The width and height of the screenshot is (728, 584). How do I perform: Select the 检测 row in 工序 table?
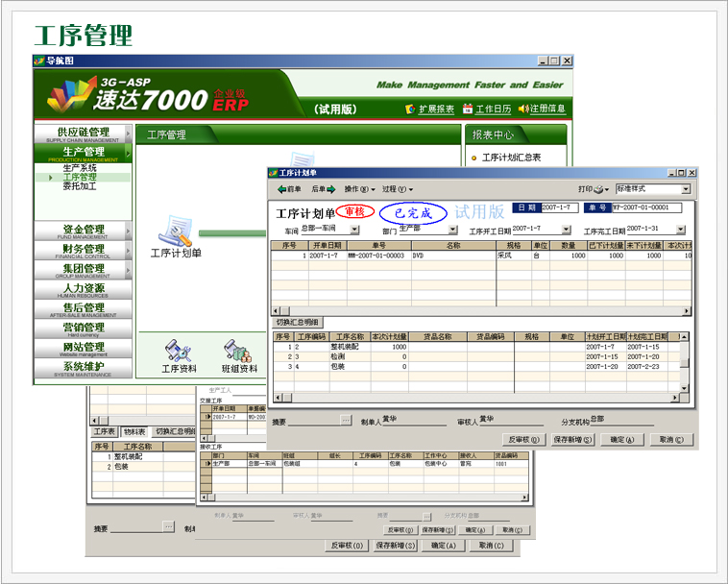point(476,356)
